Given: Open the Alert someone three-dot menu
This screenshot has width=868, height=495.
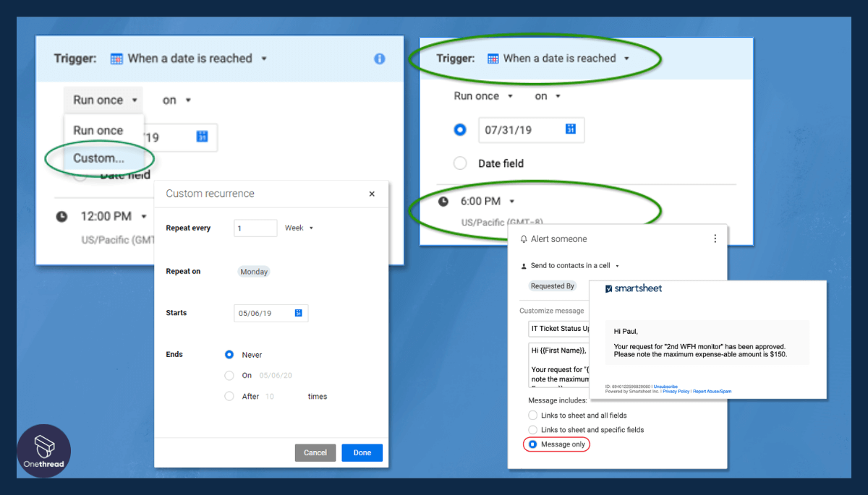Looking at the screenshot, I should tap(715, 238).
